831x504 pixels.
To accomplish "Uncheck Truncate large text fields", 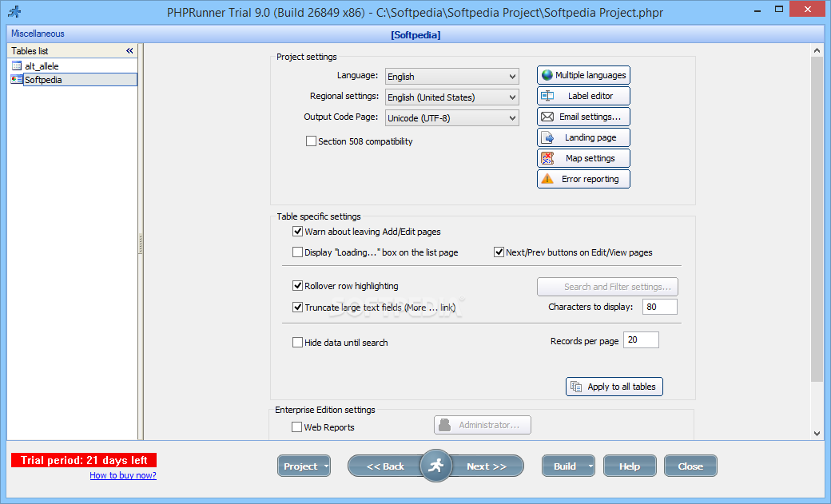I will pyautogui.click(x=298, y=307).
